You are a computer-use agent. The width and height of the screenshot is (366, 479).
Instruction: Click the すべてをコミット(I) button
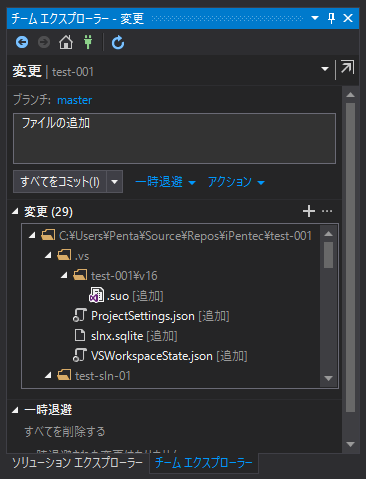pyautogui.click(x=60, y=182)
